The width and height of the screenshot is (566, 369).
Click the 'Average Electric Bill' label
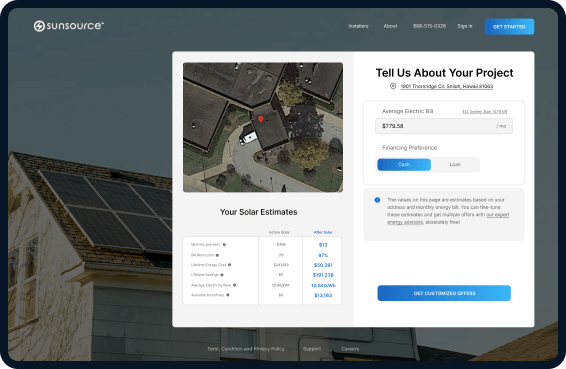coord(407,111)
